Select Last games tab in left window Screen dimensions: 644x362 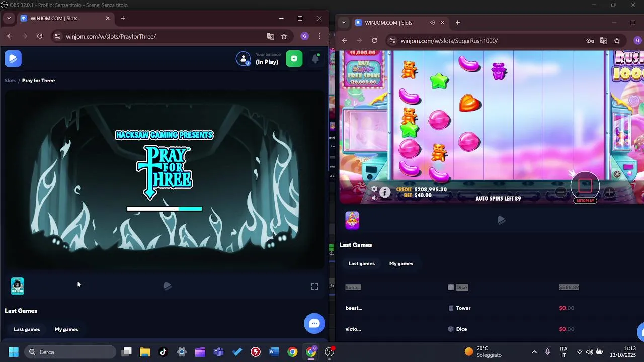click(27, 329)
